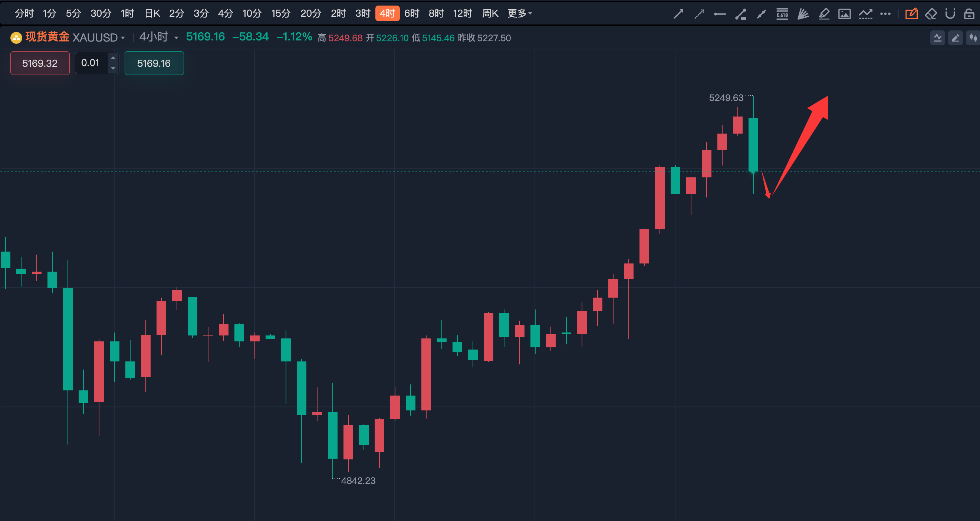Toggle the drawing lock icon

969,14
